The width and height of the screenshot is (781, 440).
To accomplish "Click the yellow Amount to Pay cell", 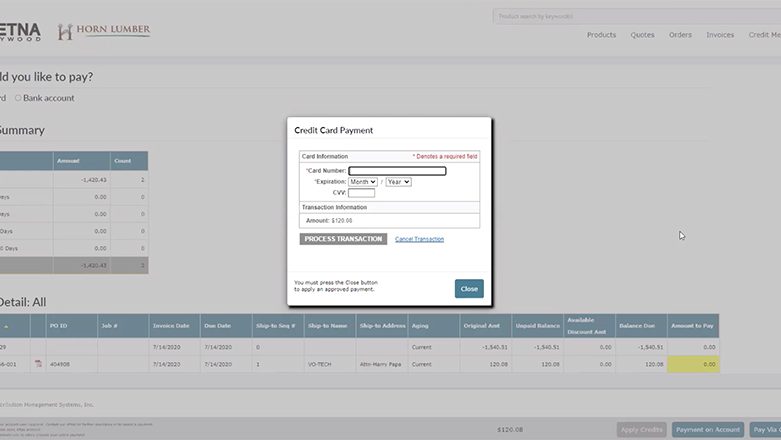I will tap(693, 364).
